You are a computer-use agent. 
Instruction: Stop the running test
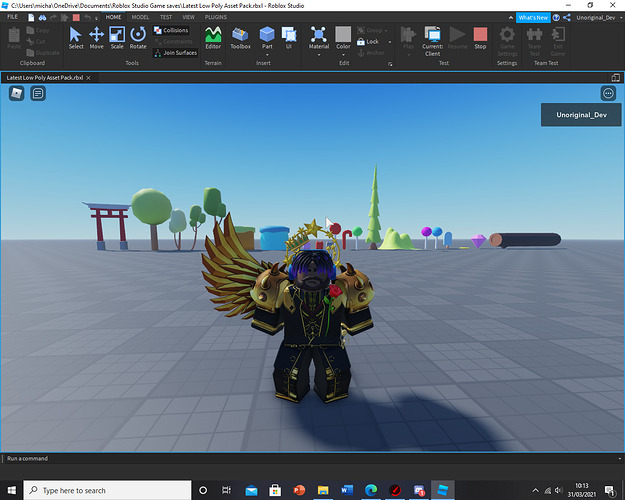click(480, 38)
